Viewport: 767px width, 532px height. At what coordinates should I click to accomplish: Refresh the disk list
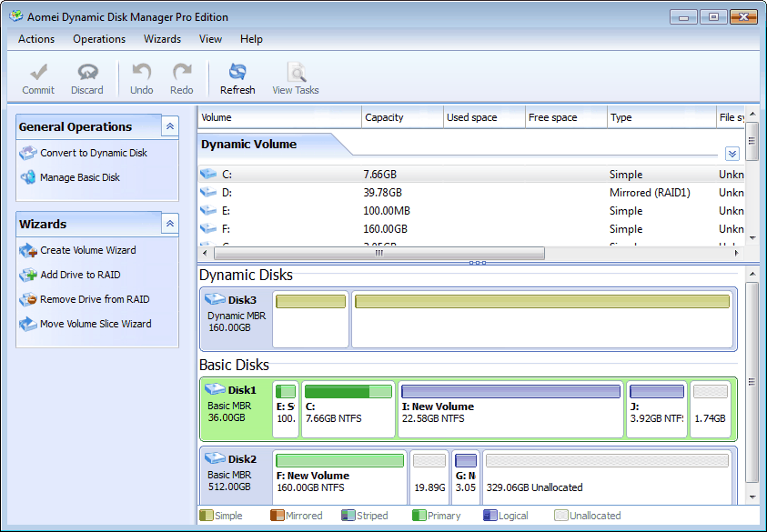(x=237, y=78)
